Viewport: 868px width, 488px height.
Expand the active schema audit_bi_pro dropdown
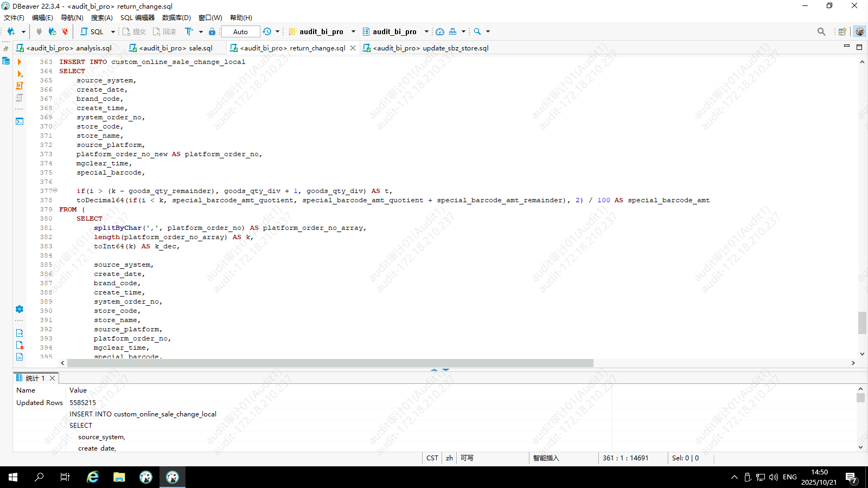pos(426,31)
